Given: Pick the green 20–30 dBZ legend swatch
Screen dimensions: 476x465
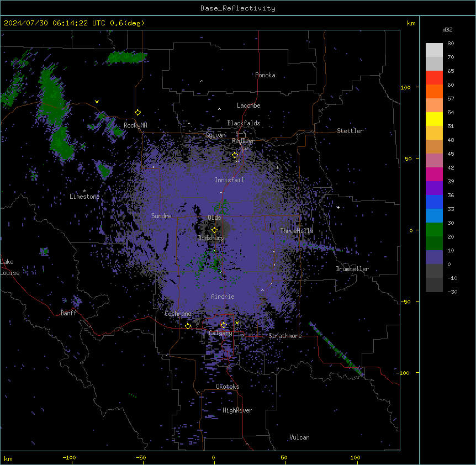Looking at the screenshot, I should point(434,230).
